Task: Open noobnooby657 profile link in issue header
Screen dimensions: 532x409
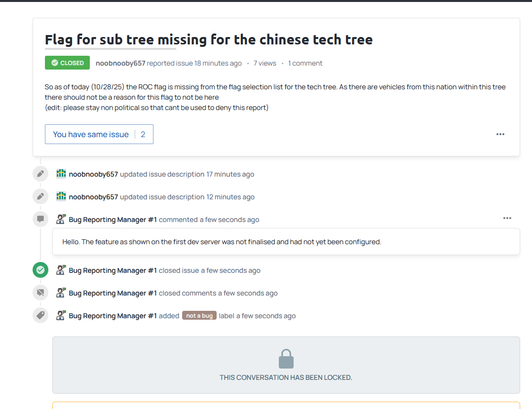Action: tap(120, 63)
